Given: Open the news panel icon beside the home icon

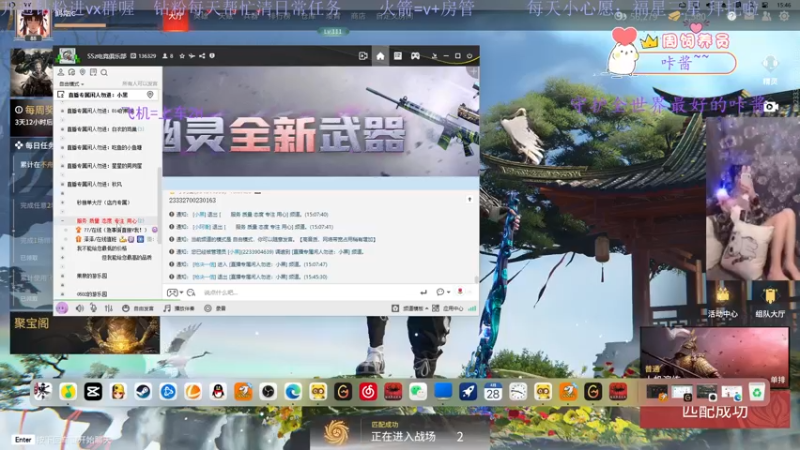Looking at the screenshot, I should 397,56.
